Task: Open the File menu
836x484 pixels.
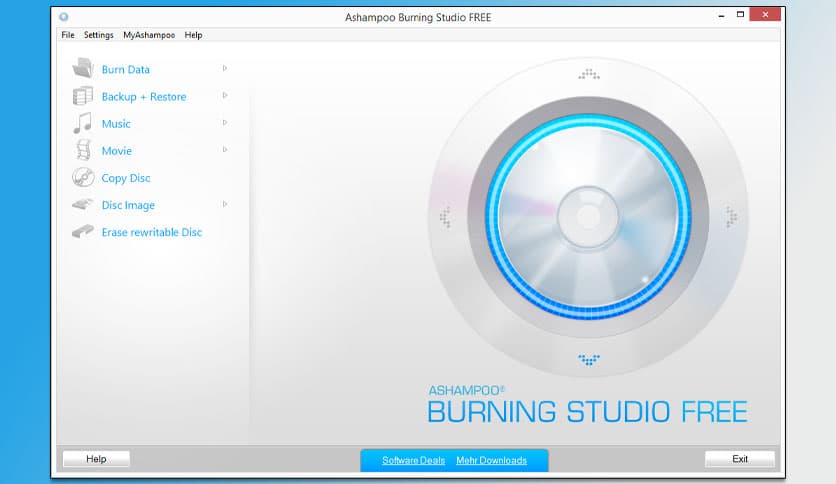Action: click(68, 35)
